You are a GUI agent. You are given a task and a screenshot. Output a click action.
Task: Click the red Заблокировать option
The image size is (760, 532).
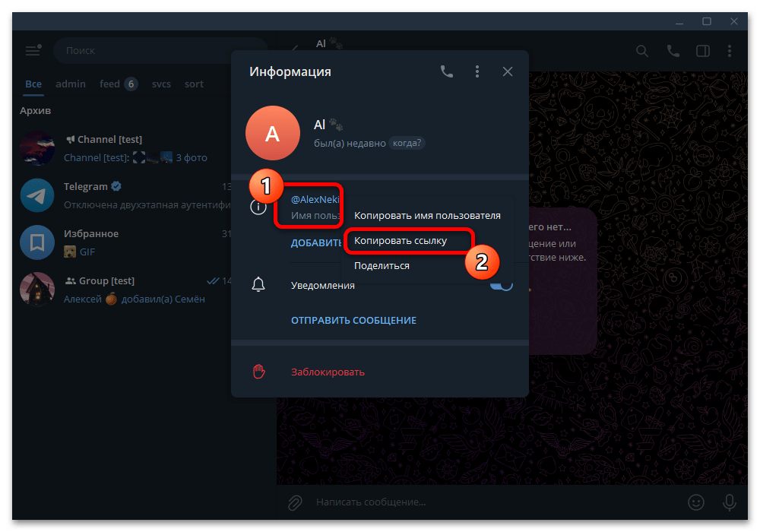click(x=328, y=372)
